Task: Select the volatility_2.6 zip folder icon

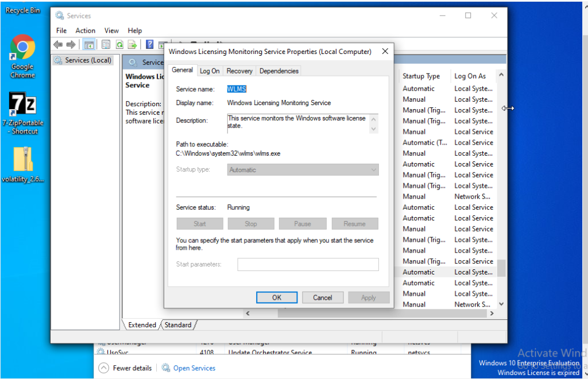Action: 23,165
